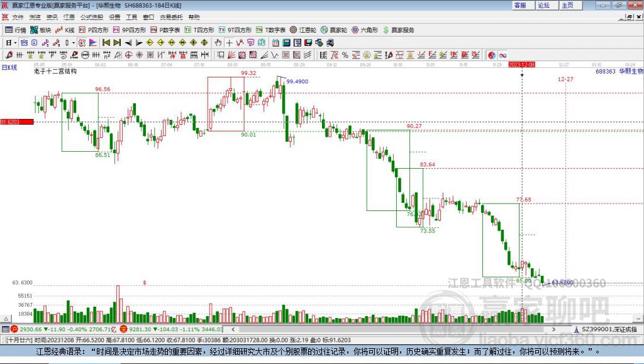Open the 文件 menu

18,17
